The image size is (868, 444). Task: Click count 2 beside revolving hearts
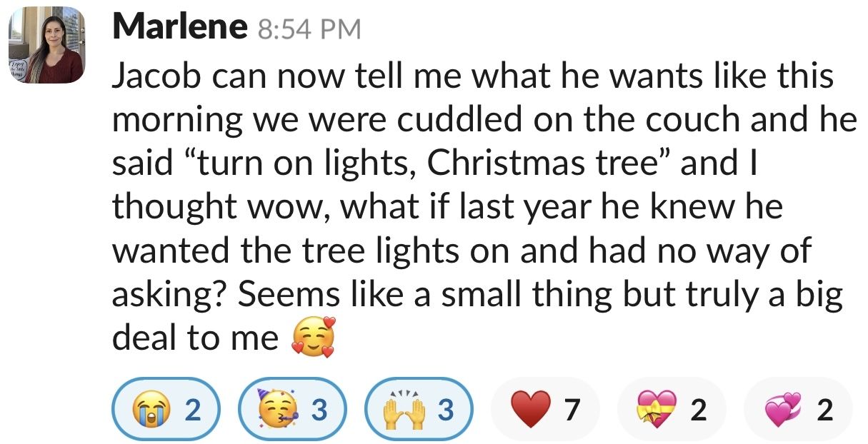pos(825,410)
